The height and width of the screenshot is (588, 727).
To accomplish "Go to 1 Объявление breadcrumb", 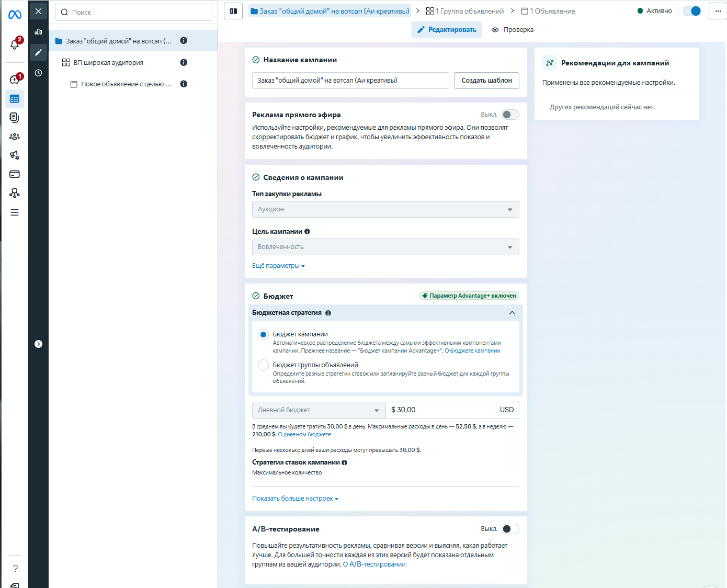I will (x=548, y=11).
